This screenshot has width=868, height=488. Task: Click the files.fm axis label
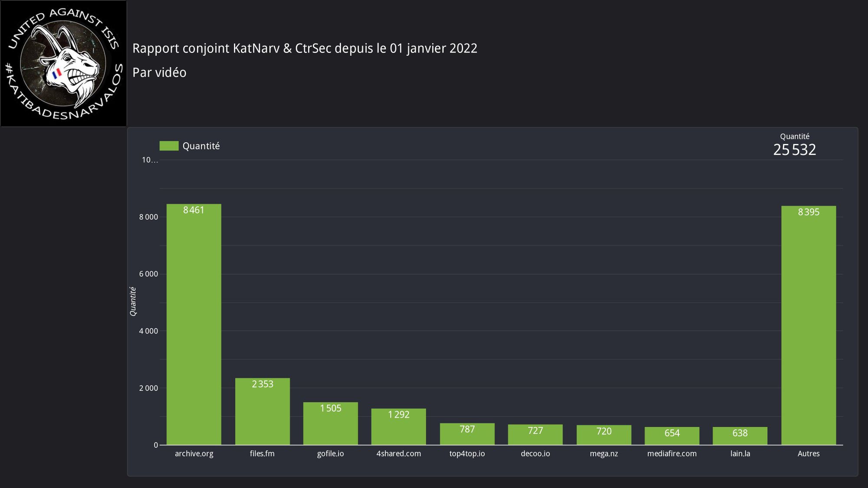pyautogui.click(x=262, y=454)
